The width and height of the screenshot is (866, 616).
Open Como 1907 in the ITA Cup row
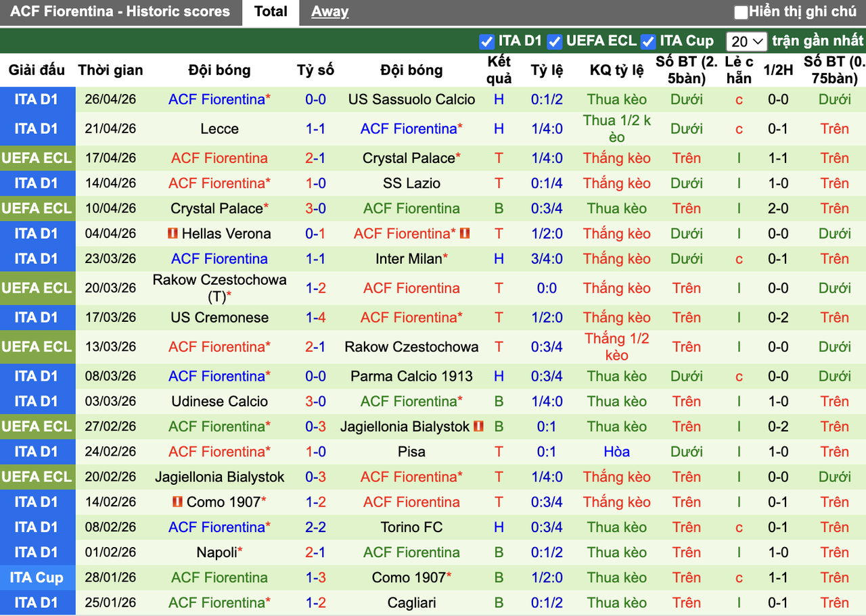click(409, 578)
